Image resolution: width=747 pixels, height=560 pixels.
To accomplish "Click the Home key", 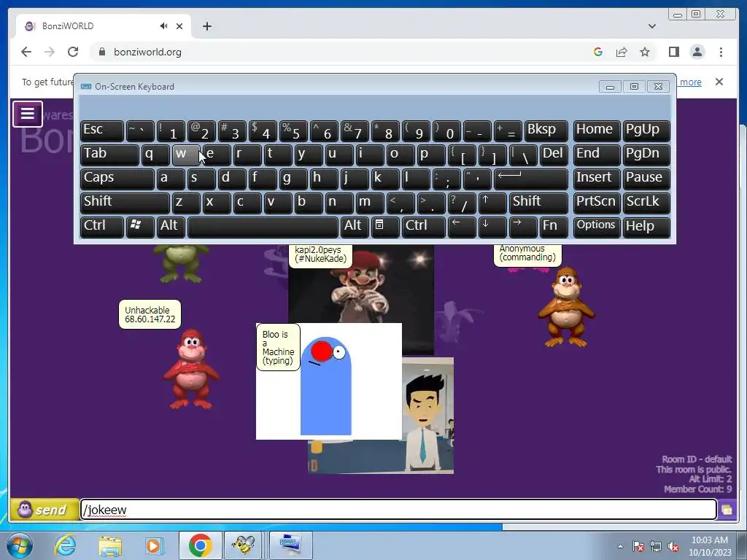I will point(597,131).
